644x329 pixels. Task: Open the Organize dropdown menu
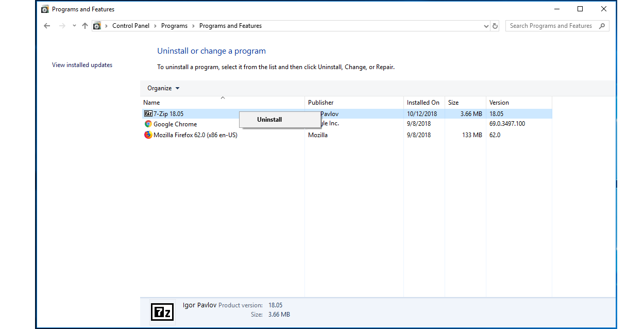[163, 88]
